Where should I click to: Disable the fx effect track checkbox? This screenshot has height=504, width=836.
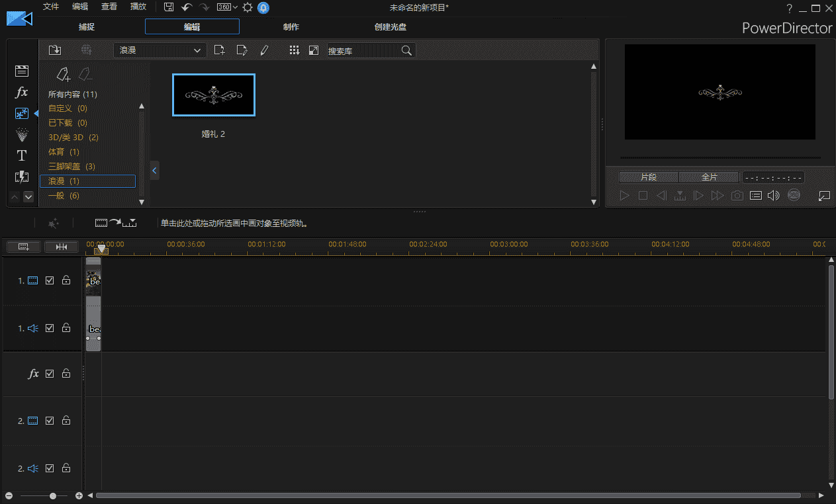click(x=50, y=374)
